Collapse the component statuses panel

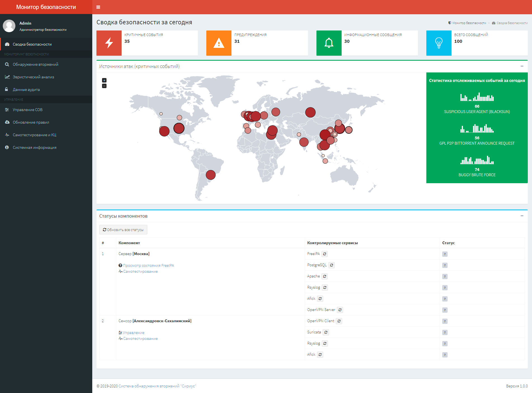pyautogui.click(x=522, y=216)
